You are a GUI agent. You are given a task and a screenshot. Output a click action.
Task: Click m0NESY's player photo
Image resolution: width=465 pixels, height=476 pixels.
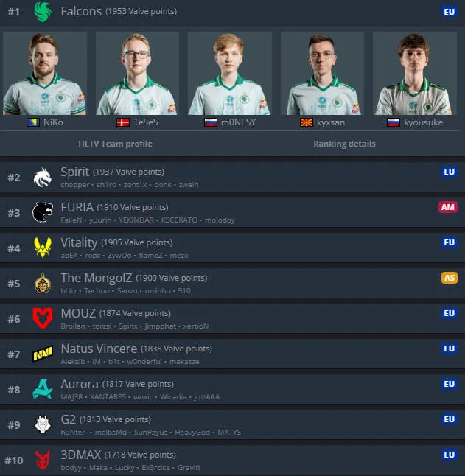pyautogui.click(x=229, y=73)
